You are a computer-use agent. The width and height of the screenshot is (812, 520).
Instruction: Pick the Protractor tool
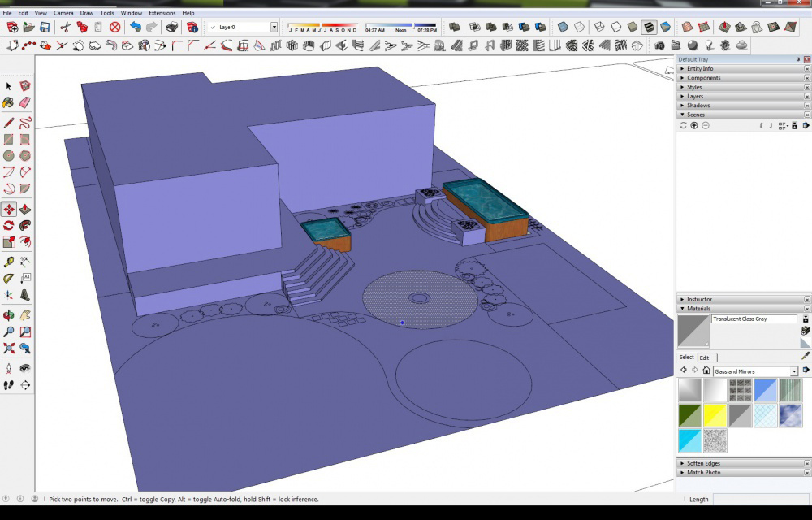[9, 279]
